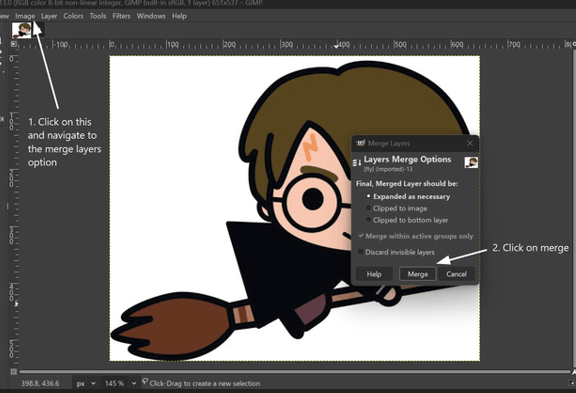Select the image tab thumbnail at top left
The width and height of the screenshot is (576, 393).
click(x=21, y=30)
